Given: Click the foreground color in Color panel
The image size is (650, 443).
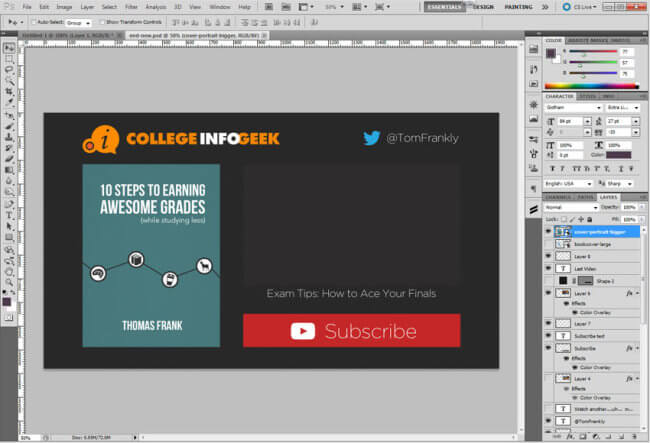Looking at the screenshot, I should click(x=551, y=53).
